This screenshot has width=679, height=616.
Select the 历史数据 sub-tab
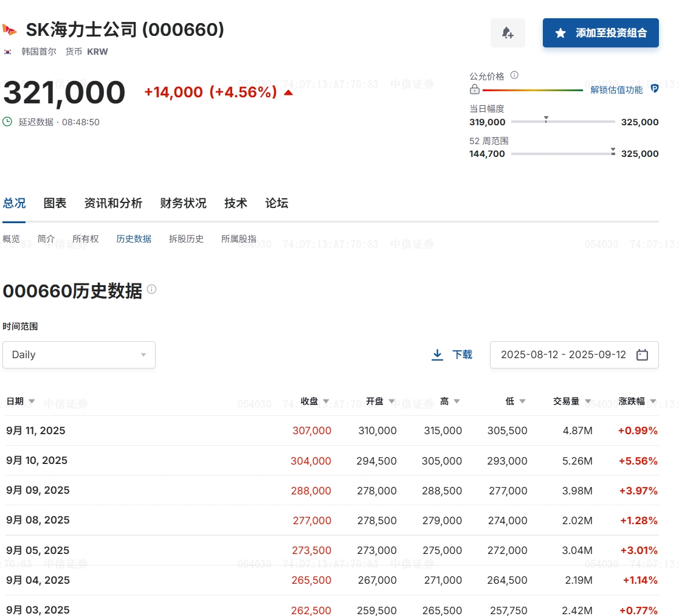(134, 239)
